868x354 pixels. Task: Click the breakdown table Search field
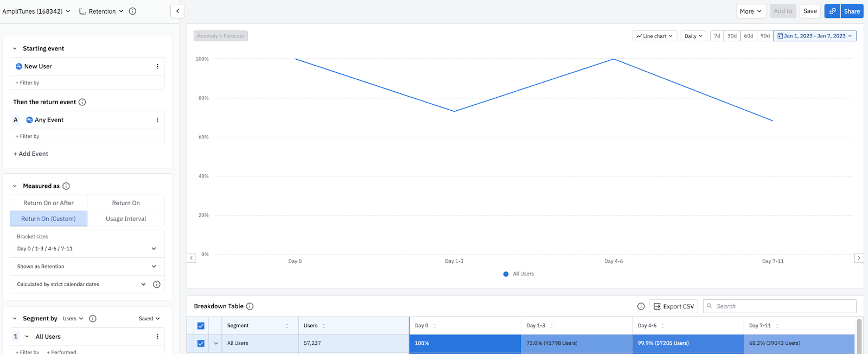[781, 306]
